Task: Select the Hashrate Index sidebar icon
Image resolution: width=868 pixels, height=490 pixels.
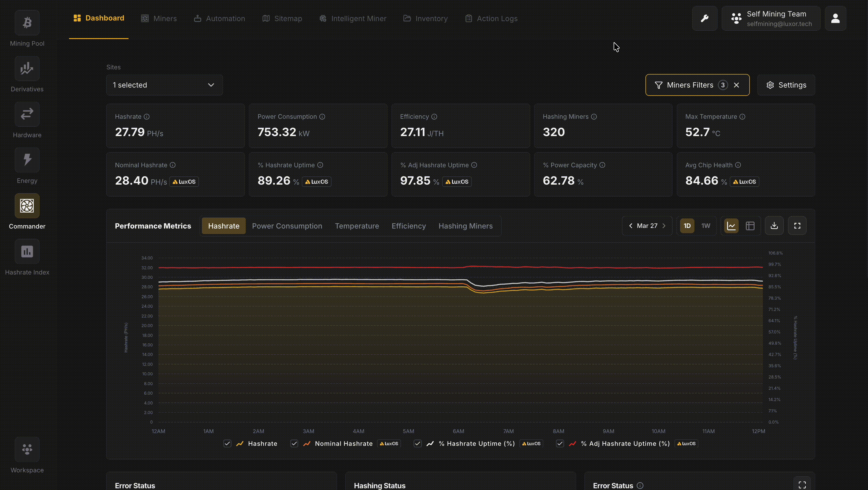Action: coord(27,251)
